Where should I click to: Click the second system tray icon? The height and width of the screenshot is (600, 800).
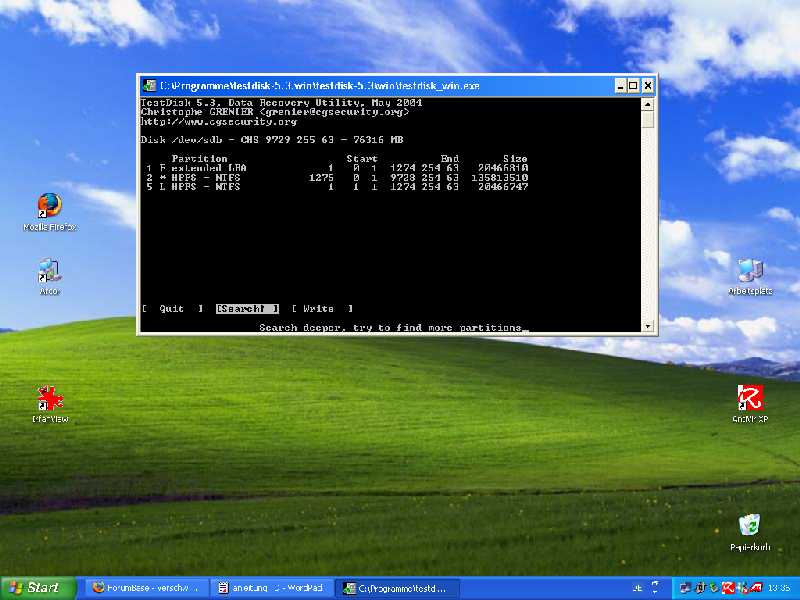pyautogui.click(x=701, y=588)
